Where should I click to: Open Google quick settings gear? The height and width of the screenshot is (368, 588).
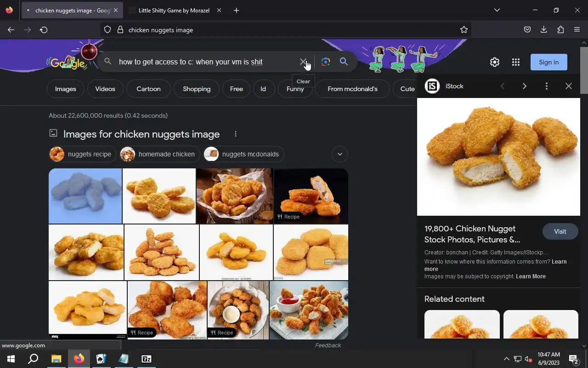click(x=495, y=62)
